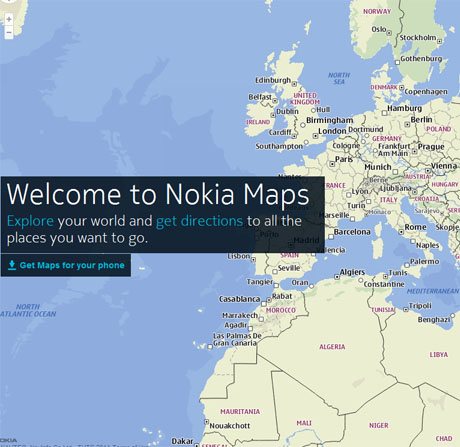
Task: Select the Algiers city label
Action: pos(352,272)
